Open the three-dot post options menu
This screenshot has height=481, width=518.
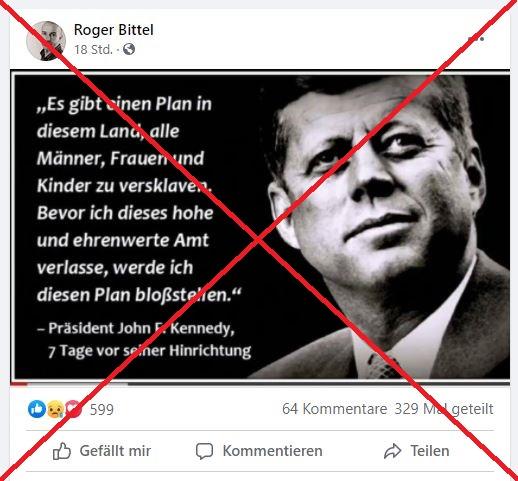[476, 39]
